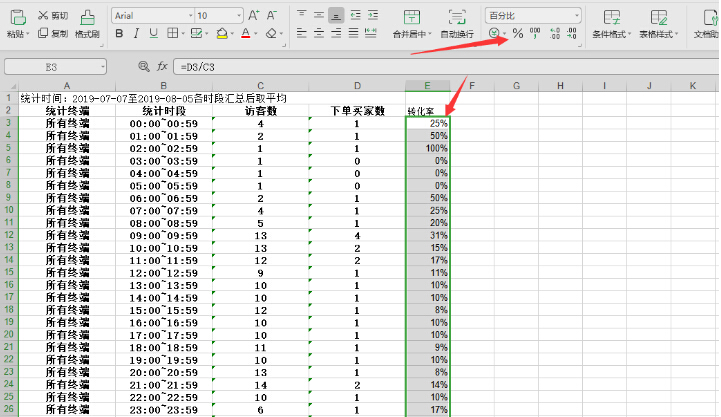The height and width of the screenshot is (417, 721).
Task: Click the thousands separator icon
Action: pyautogui.click(x=536, y=34)
